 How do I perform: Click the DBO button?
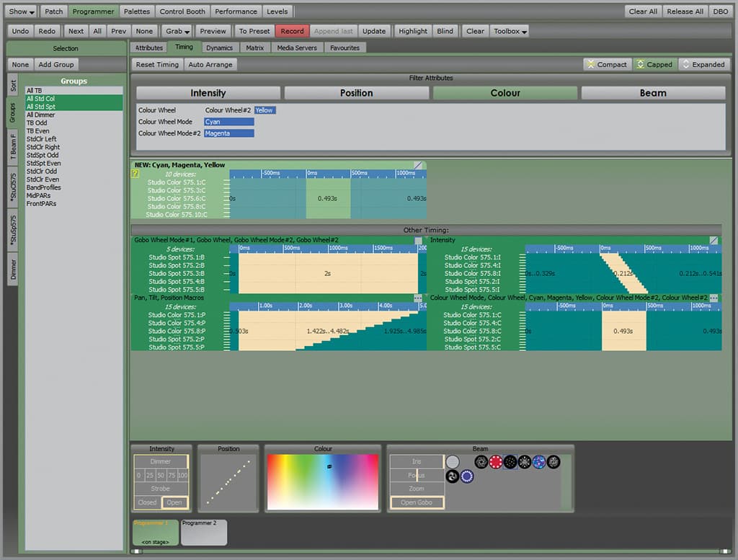721,12
